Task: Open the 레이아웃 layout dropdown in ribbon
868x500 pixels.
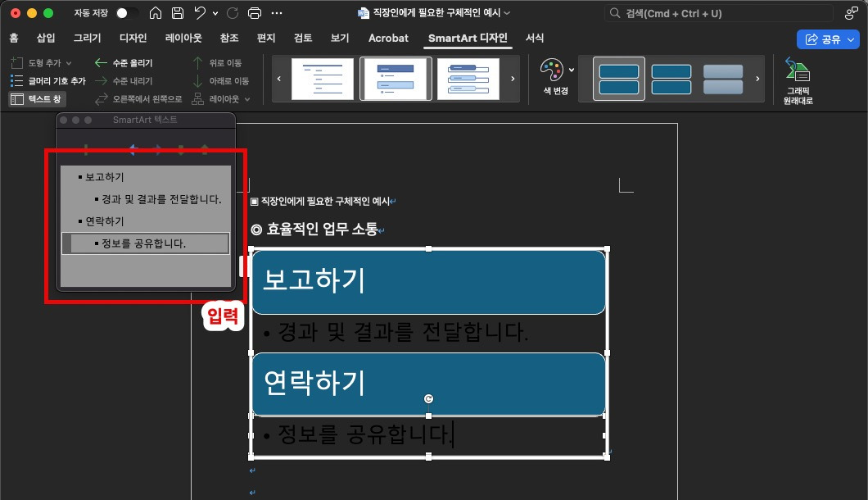Action: [x=221, y=98]
